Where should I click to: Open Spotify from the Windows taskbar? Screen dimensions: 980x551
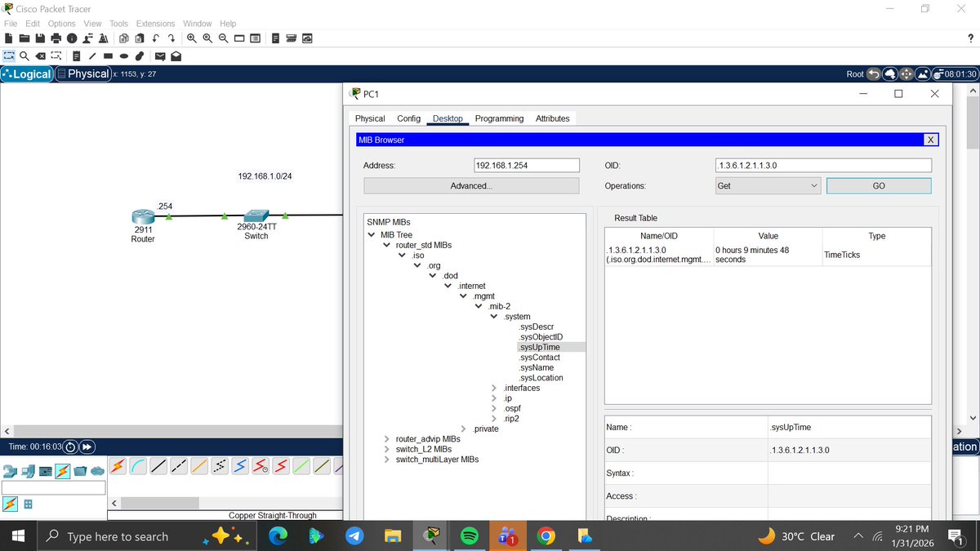pos(469,536)
